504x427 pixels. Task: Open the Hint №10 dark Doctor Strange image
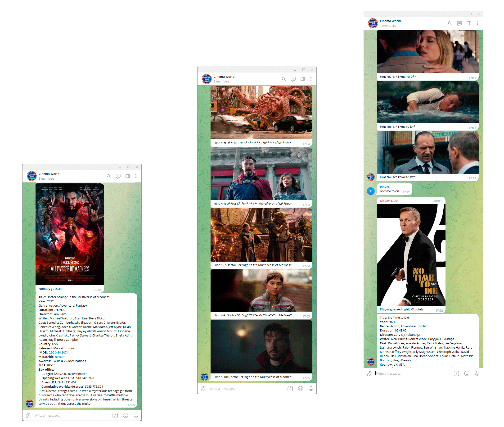click(261, 347)
